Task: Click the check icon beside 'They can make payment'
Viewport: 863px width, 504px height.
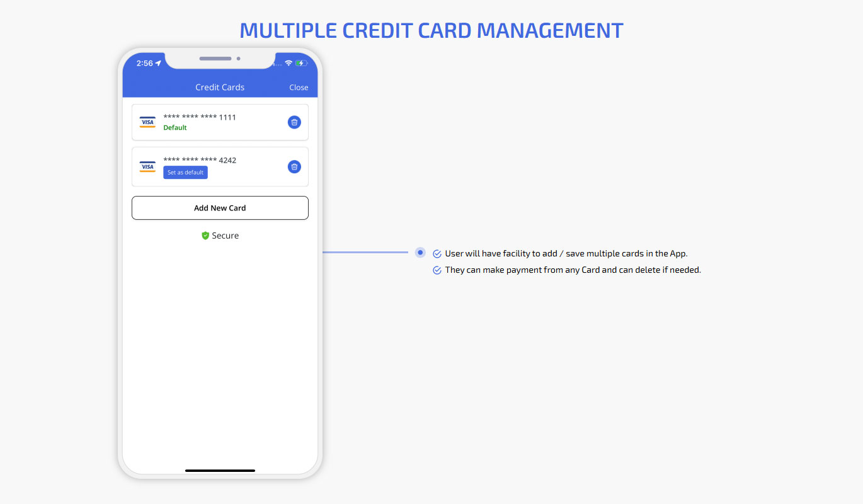Action: (437, 270)
